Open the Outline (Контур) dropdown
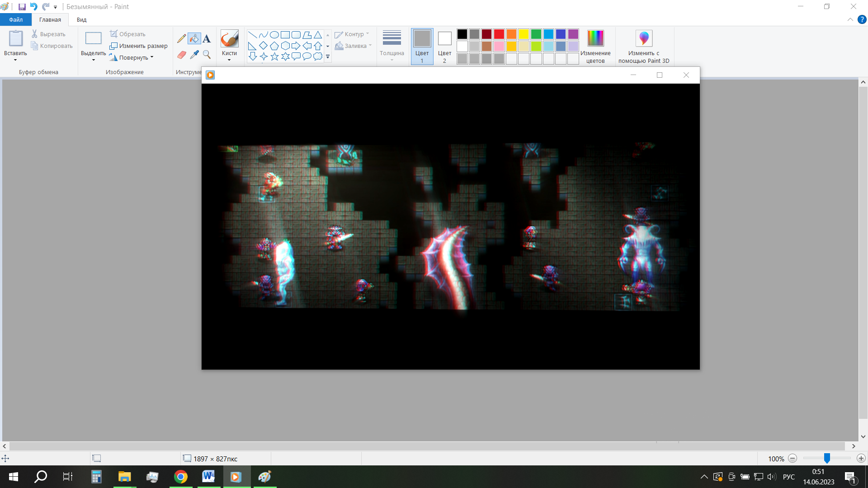The image size is (868, 488). (x=352, y=34)
